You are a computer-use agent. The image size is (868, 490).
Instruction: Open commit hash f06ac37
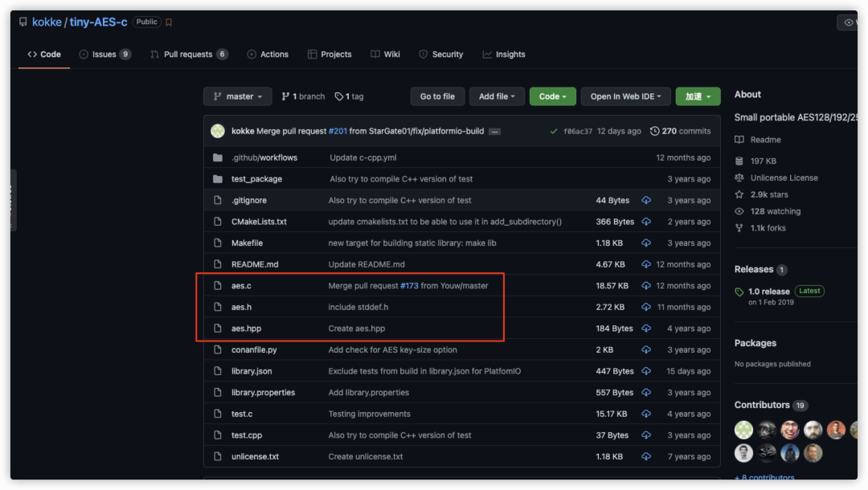[578, 132]
